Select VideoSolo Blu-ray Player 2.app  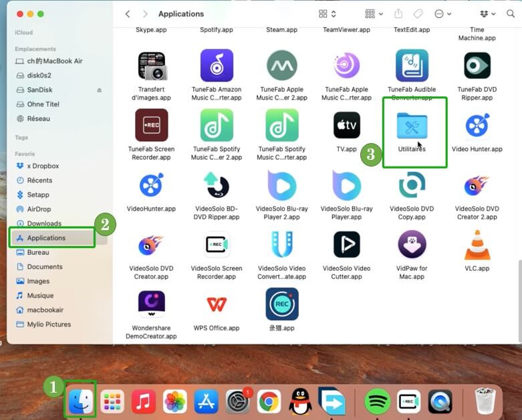click(281, 185)
